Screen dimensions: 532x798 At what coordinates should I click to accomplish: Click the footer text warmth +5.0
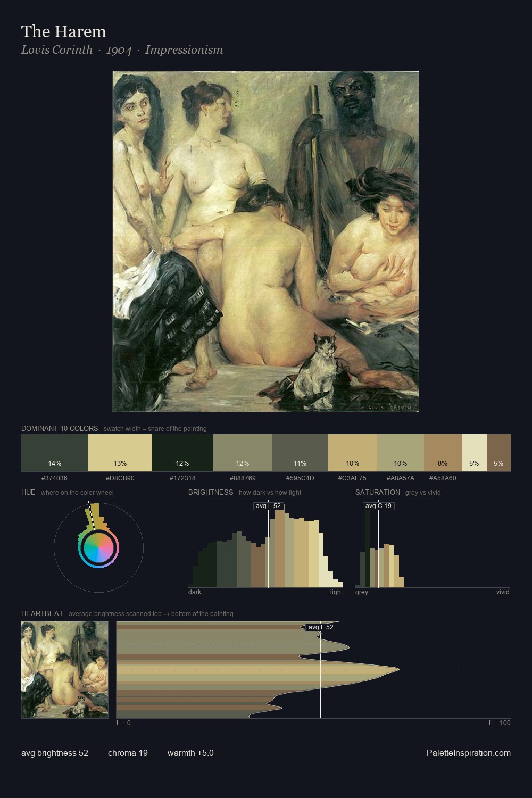(190, 753)
